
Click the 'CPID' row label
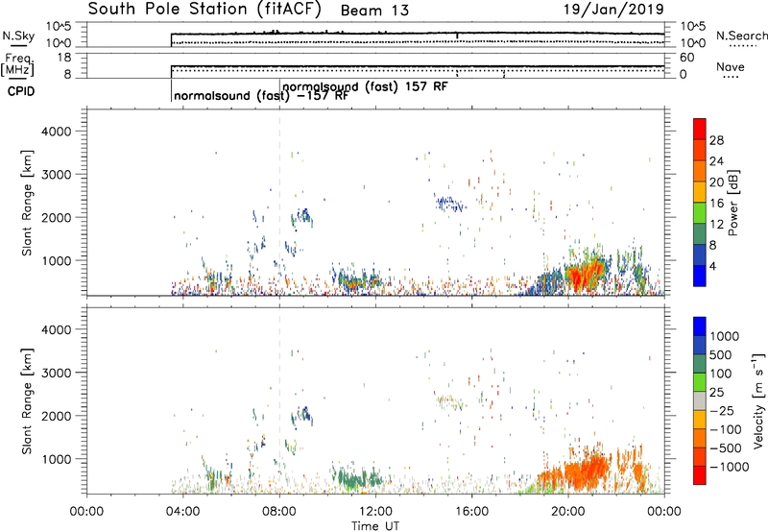tap(21, 91)
